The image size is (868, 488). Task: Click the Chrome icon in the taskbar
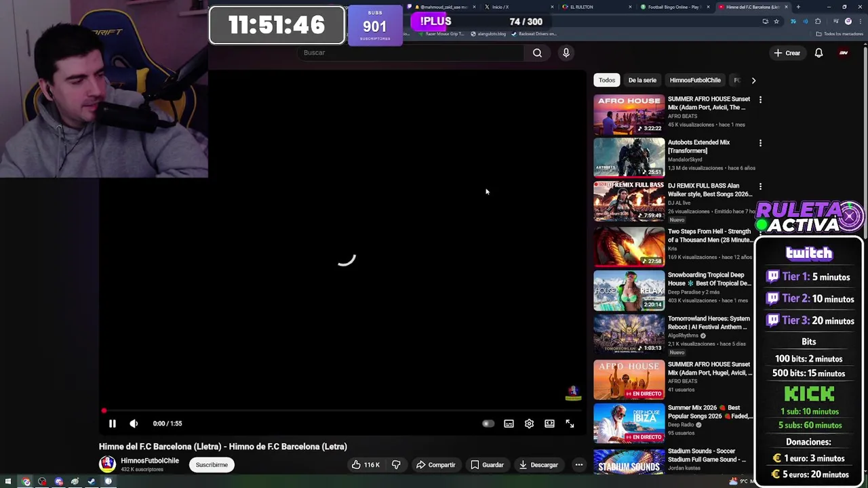(x=26, y=482)
